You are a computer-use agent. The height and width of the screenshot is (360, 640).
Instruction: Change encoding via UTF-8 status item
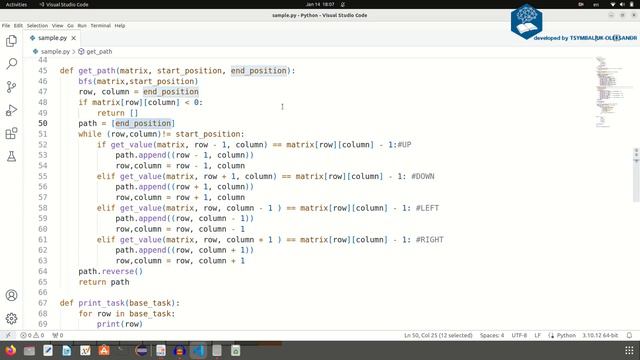(x=519, y=335)
